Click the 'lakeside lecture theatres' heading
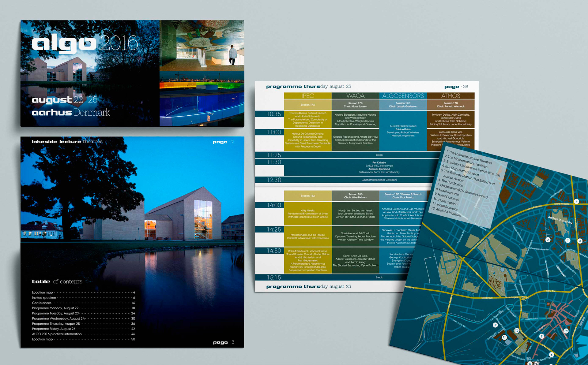The height and width of the screenshot is (365, 588). point(67,141)
